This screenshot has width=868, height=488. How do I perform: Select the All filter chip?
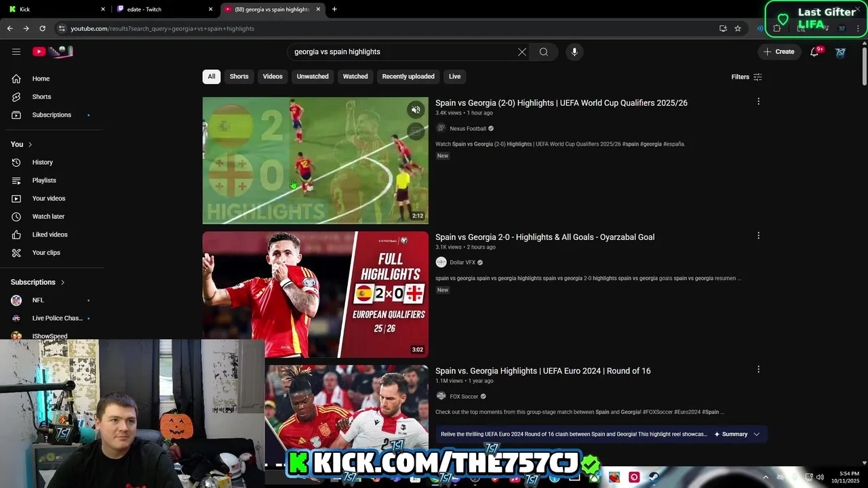click(x=212, y=77)
